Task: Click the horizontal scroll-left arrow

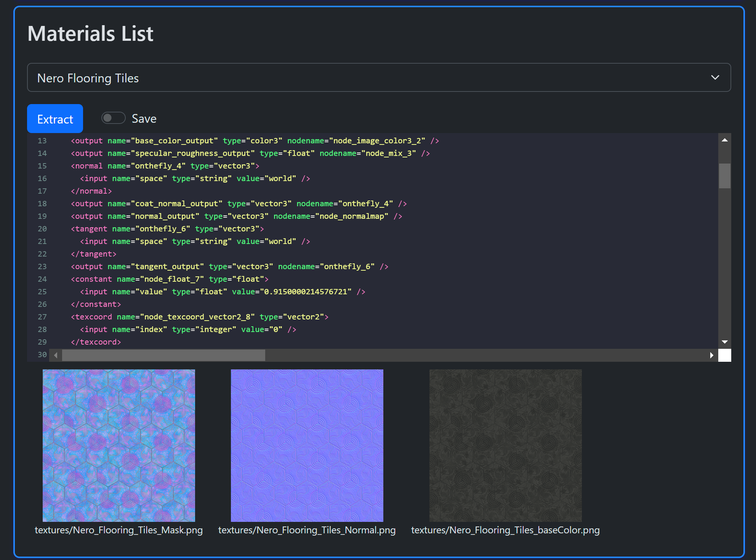Action: click(x=56, y=355)
